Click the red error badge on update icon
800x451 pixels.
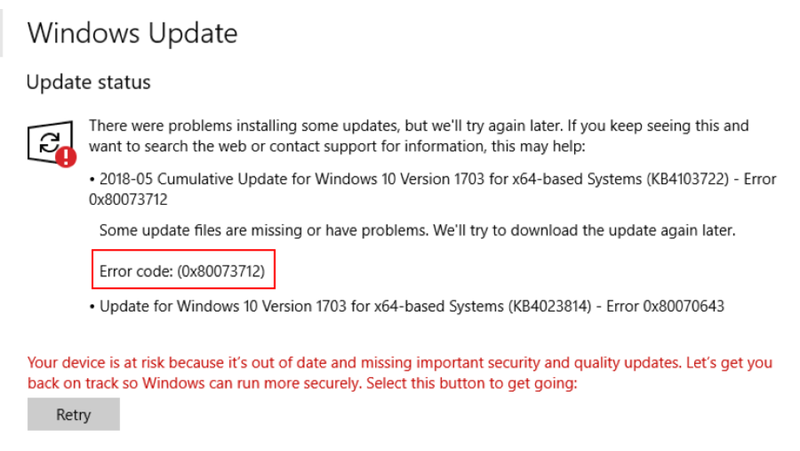click(x=66, y=157)
